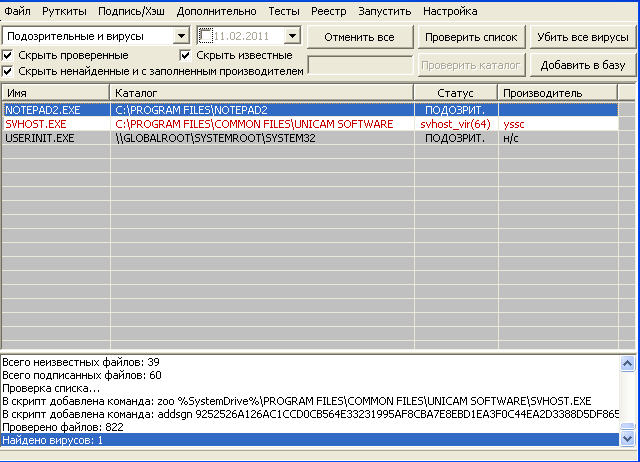Open the Запустить menu
The width and height of the screenshot is (640, 462).
[384, 11]
